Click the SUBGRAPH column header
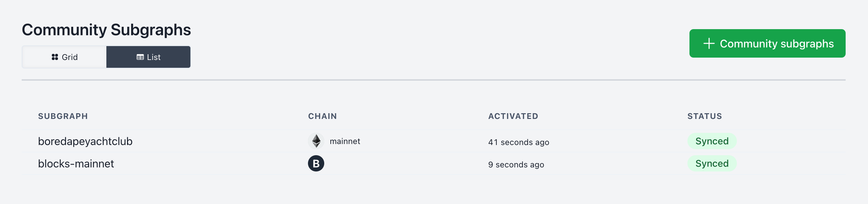This screenshot has width=868, height=204. pyautogui.click(x=63, y=116)
